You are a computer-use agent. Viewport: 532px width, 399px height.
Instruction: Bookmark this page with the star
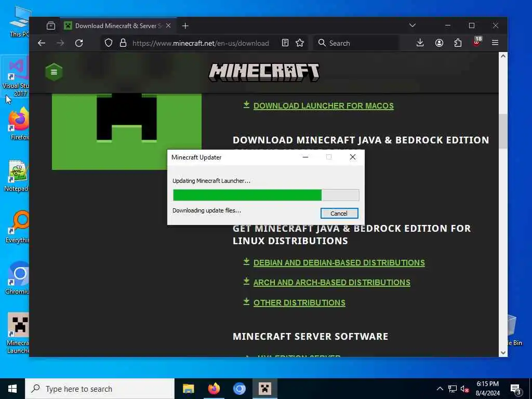(300, 43)
